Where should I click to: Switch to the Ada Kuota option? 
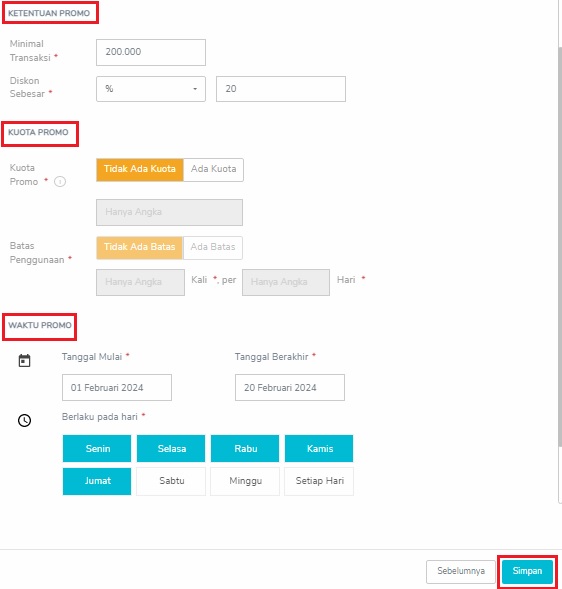coord(213,169)
